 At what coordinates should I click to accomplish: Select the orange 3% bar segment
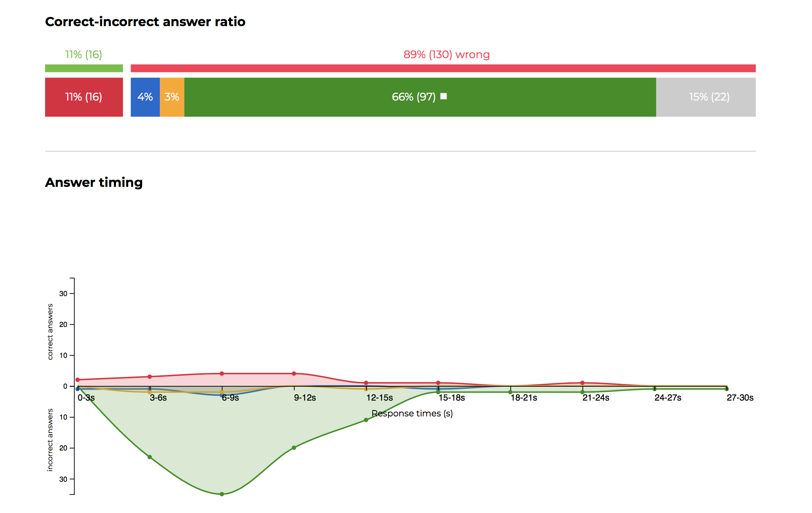pyautogui.click(x=172, y=97)
